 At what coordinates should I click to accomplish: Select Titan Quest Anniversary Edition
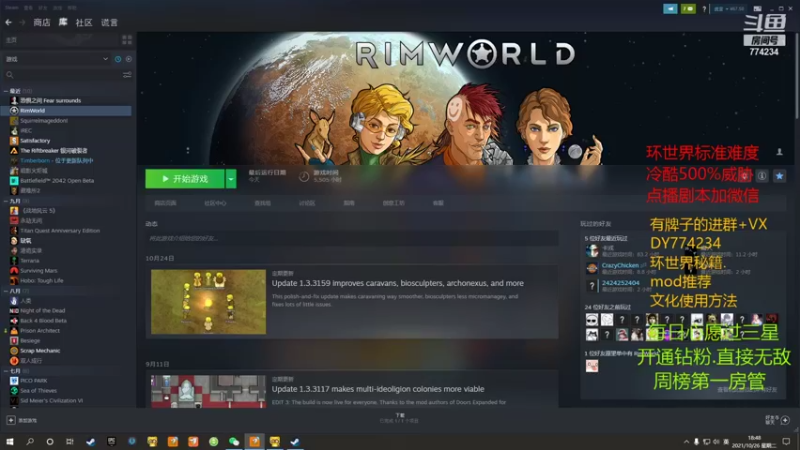pos(60,231)
